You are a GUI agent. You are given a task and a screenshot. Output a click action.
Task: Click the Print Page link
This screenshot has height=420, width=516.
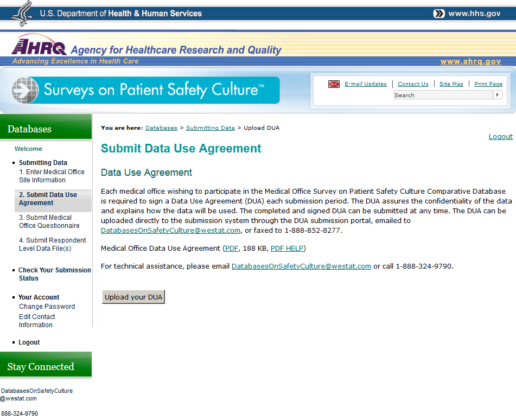[488, 84]
